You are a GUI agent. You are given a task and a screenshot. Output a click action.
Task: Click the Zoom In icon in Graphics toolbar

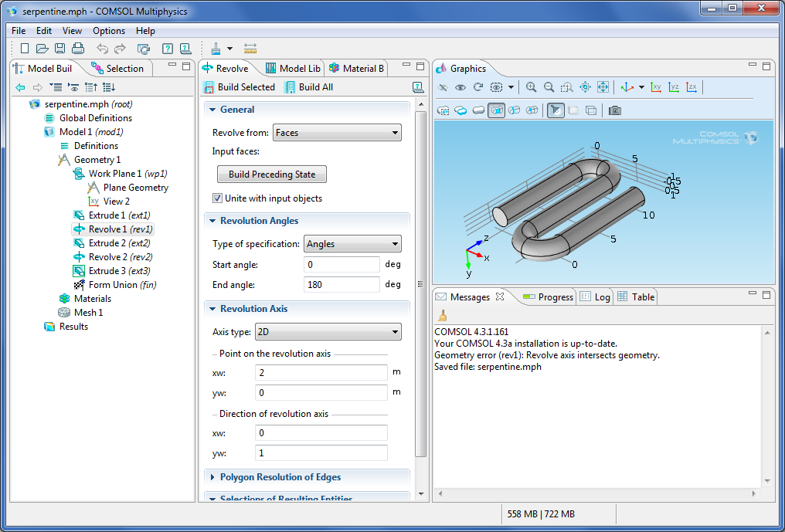pyautogui.click(x=531, y=87)
